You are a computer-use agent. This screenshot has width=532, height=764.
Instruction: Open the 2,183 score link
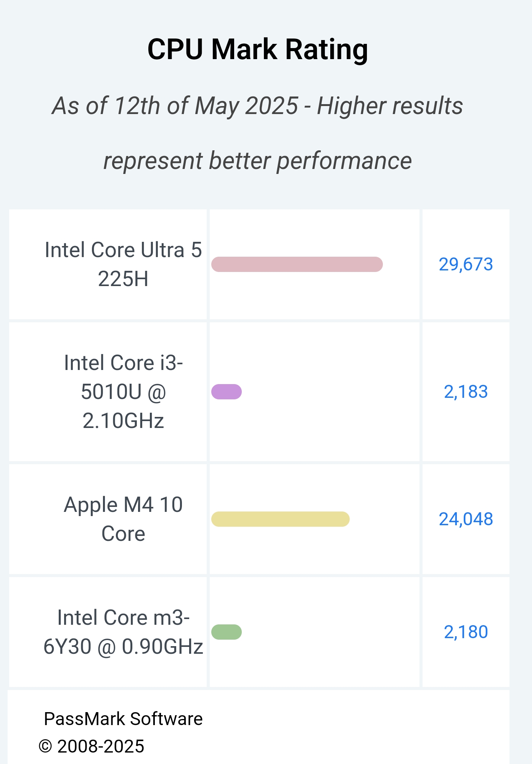pos(466,392)
